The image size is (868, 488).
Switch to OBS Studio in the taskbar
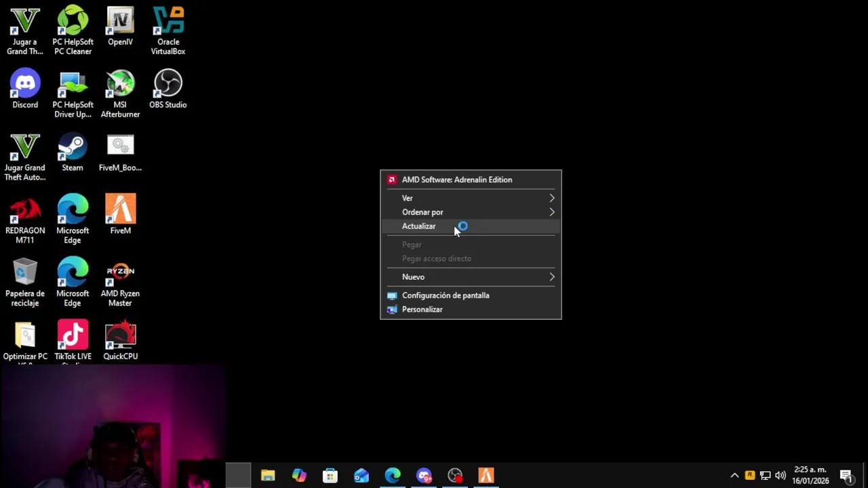click(455, 475)
